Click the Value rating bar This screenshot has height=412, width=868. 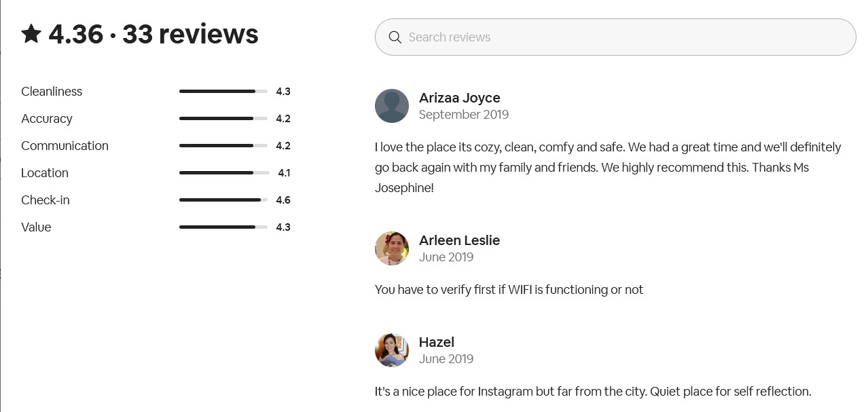[x=223, y=227]
